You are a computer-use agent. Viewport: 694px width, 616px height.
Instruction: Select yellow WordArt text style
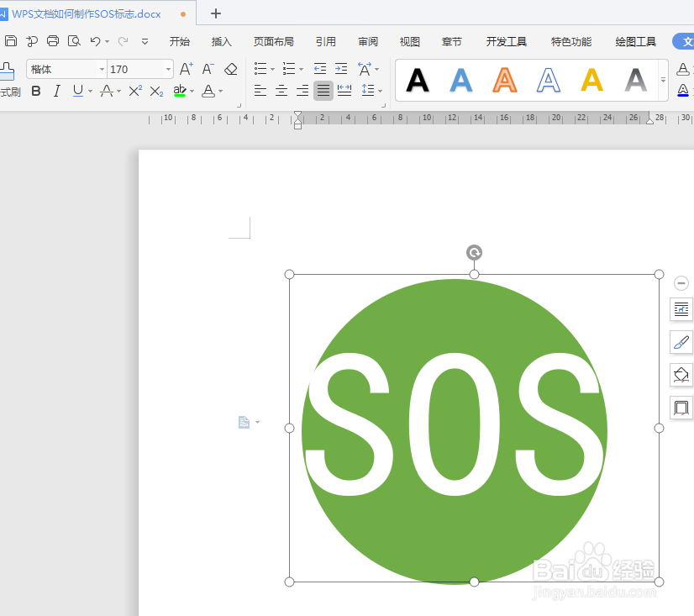click(592, 81)
